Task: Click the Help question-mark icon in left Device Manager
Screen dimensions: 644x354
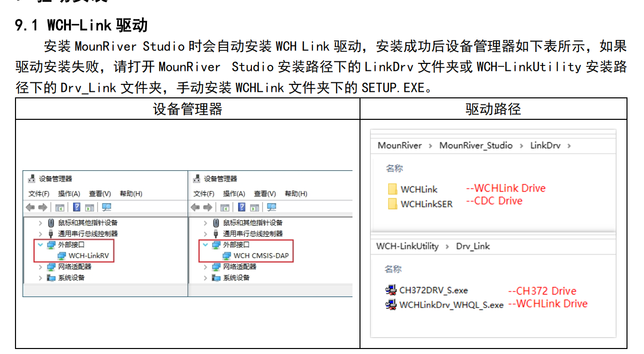Action: point(76,208)
